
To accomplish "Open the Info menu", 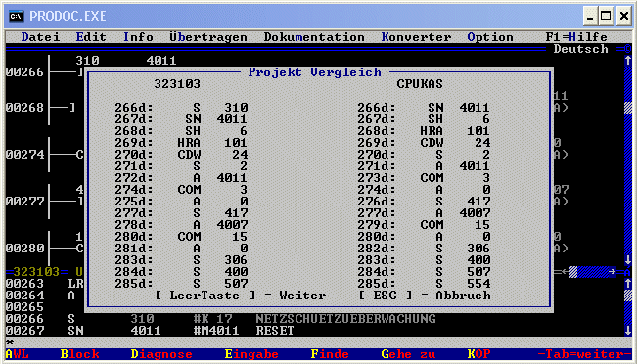I will (x=138, y=37).
